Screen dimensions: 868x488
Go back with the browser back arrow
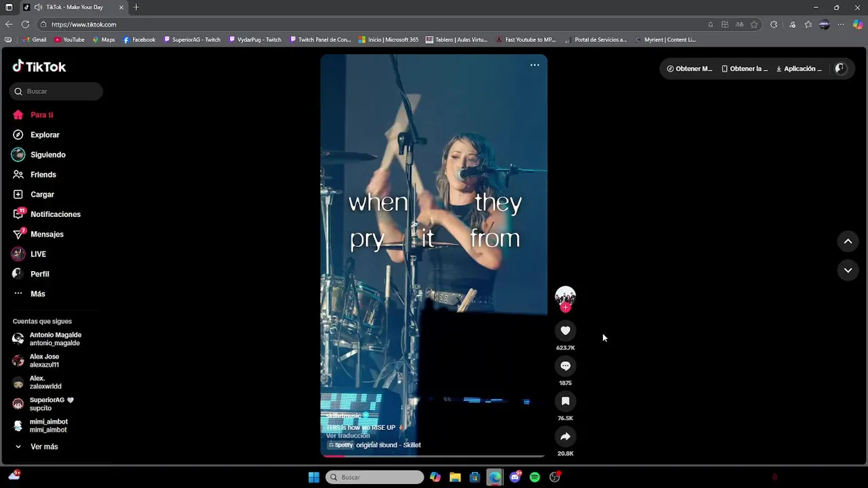9,24
